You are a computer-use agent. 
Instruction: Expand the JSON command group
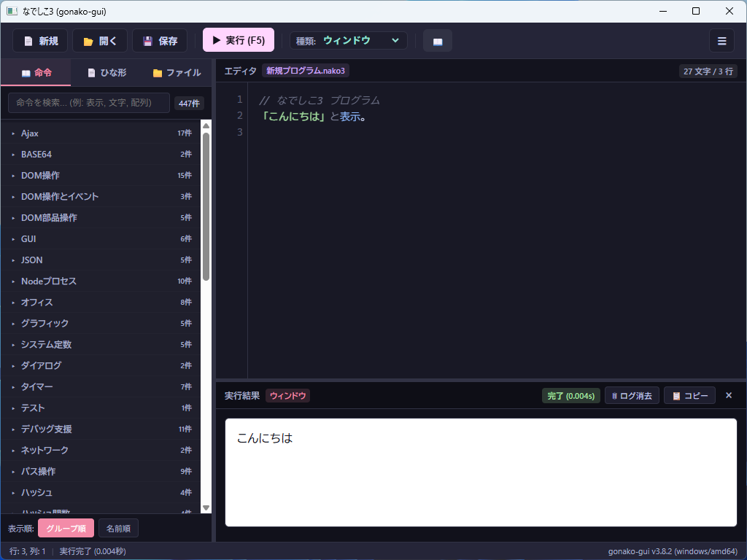point(101,260)
